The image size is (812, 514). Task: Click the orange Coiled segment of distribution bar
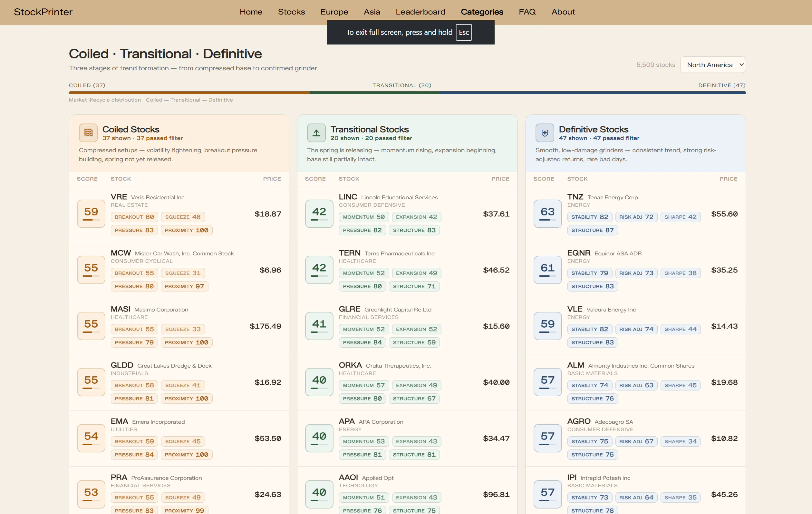(189, 93)
